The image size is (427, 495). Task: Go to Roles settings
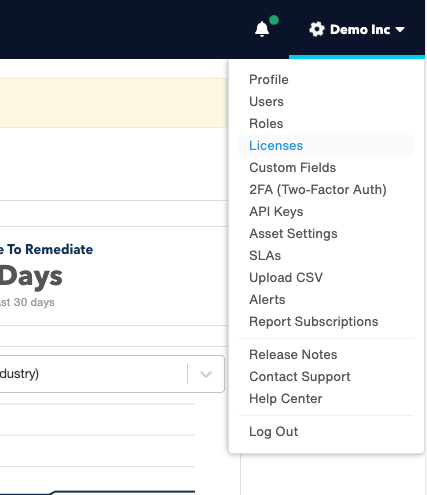(266, 124)
